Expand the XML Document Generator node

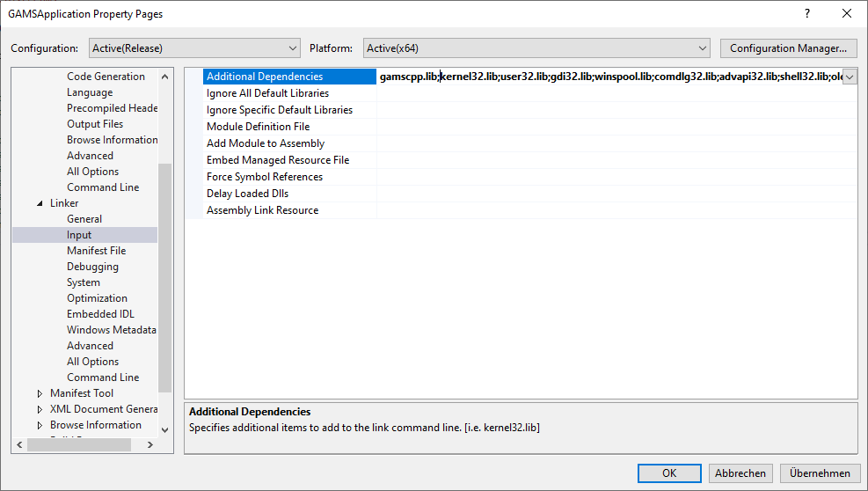coord(40,409)
